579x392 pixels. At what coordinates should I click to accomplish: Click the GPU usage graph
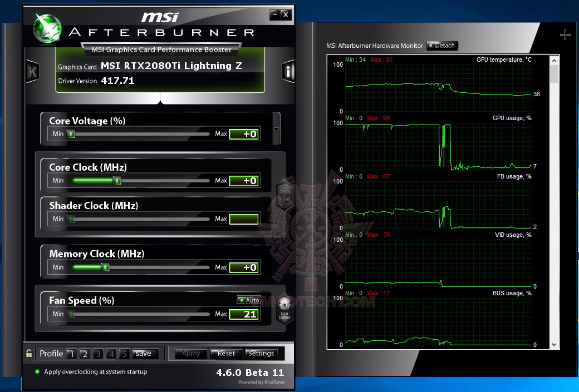[x=438, y=146]
